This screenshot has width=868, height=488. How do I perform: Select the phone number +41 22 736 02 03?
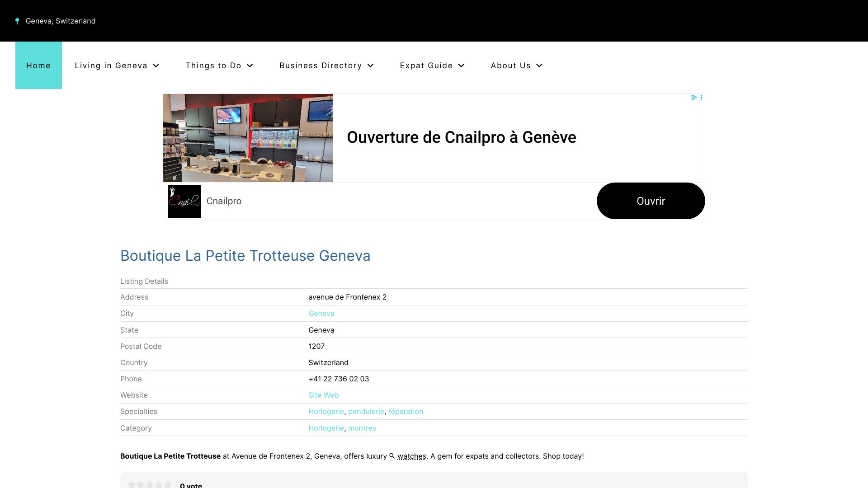point(339,379)
